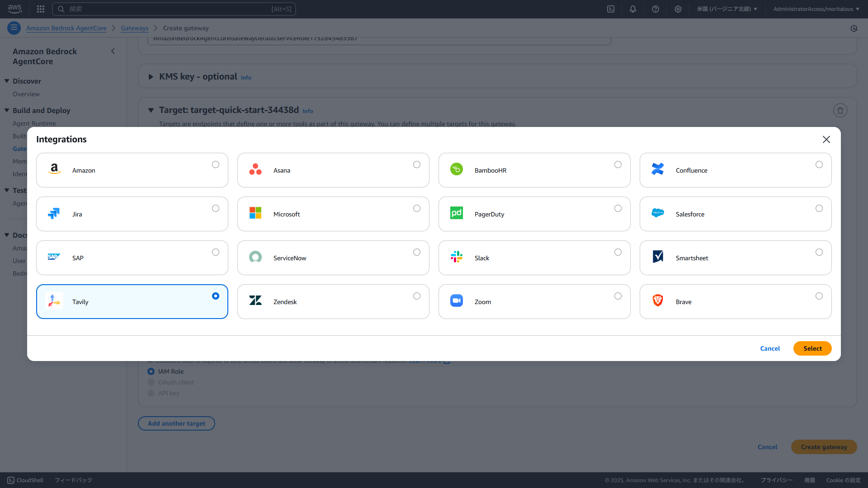Screen dimensions: 868x488
Task: Click the Zendesk logo icon
Action: (255, 301)
